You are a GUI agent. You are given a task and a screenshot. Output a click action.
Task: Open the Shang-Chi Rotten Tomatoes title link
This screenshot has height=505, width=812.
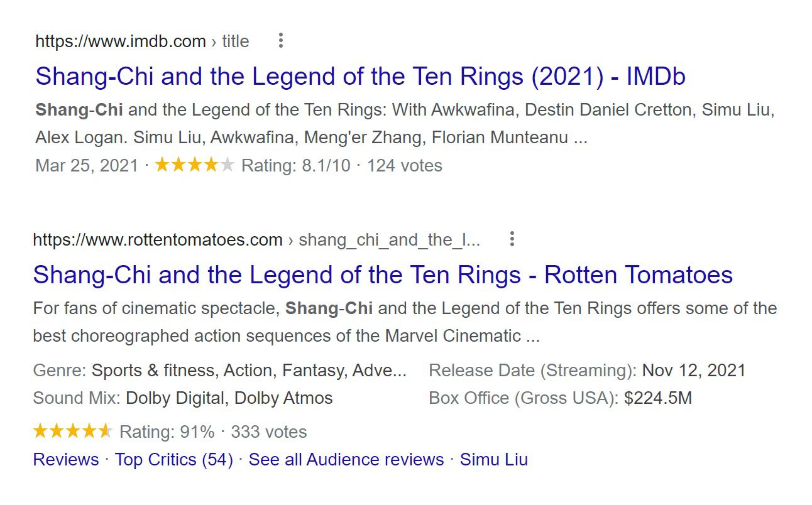coord(383,275)
